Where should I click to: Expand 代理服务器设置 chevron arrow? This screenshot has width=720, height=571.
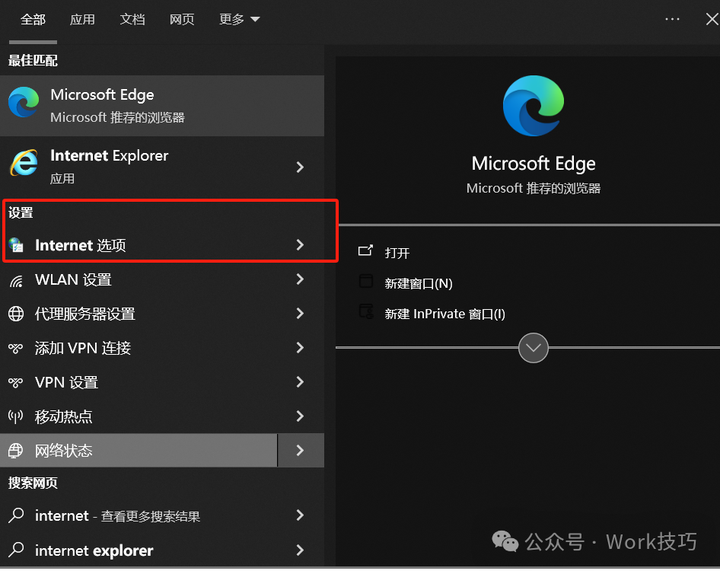click(x=300, y=313)
